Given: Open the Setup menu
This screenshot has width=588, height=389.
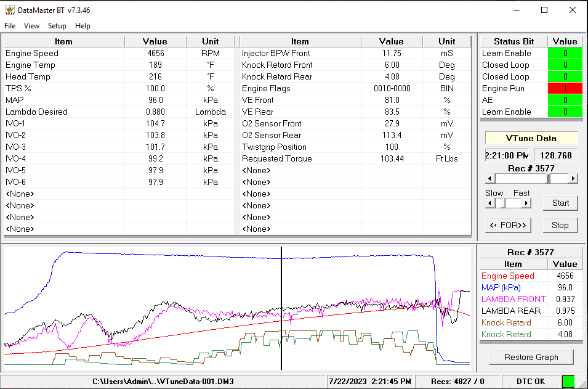Looking at the screenshot, I should coord(57,26).
